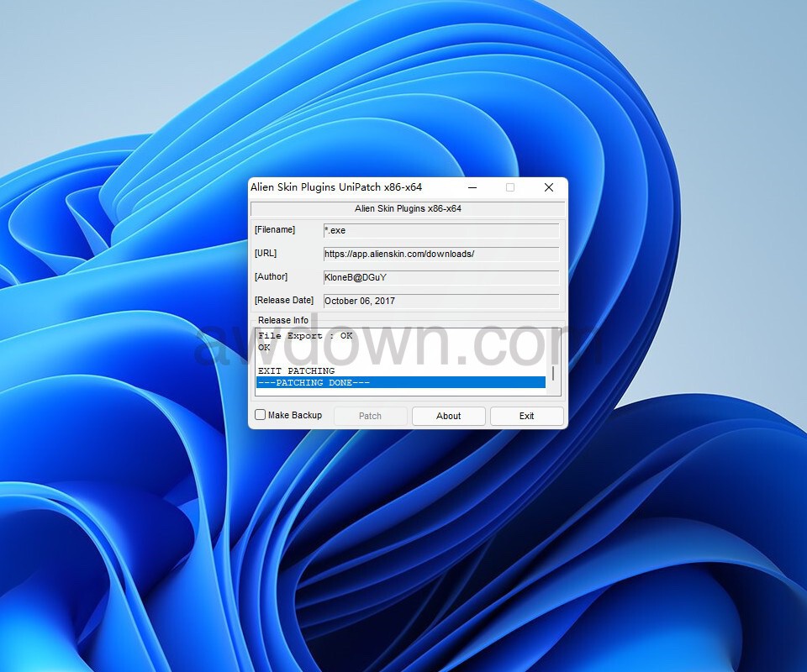Click the grayed-out Patch button

click(x=370, y=416)
